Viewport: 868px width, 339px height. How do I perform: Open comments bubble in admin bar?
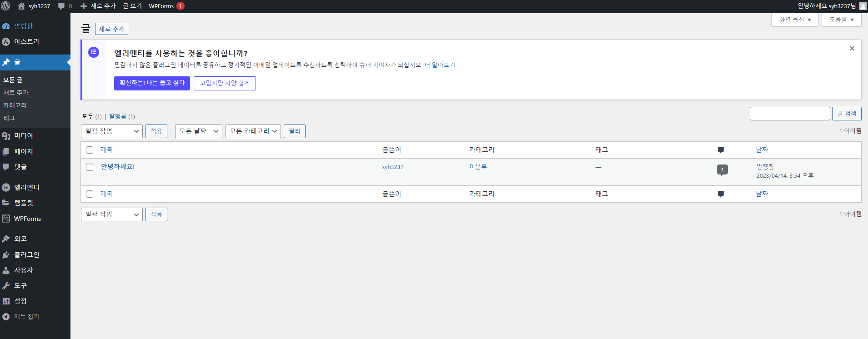61,6
